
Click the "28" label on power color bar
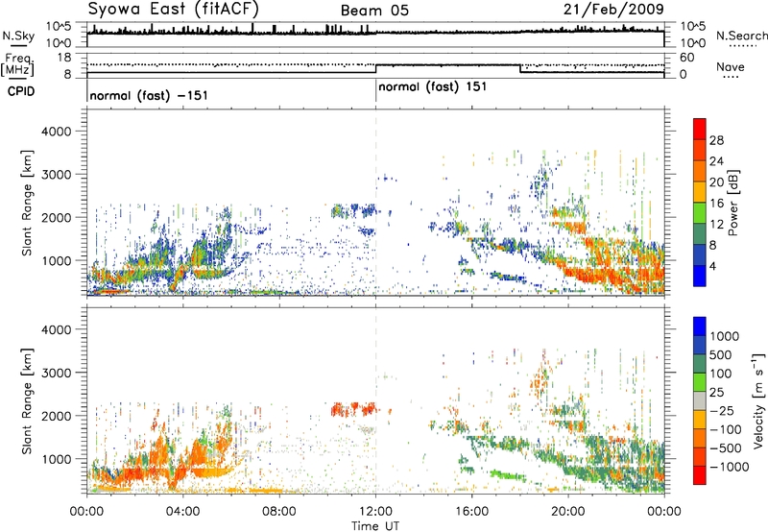tap(717, 140)
